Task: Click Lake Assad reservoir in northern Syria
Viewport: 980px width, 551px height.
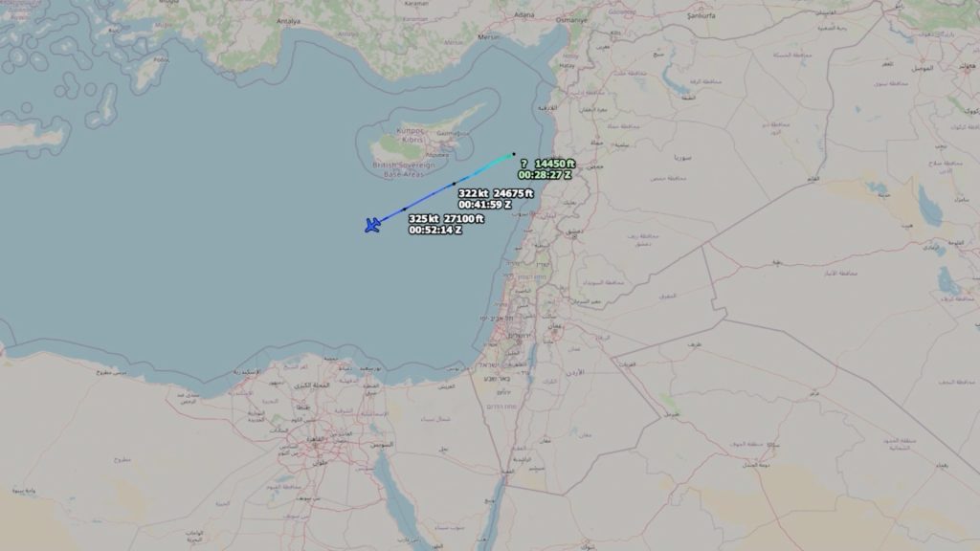Action: [677, 81]
